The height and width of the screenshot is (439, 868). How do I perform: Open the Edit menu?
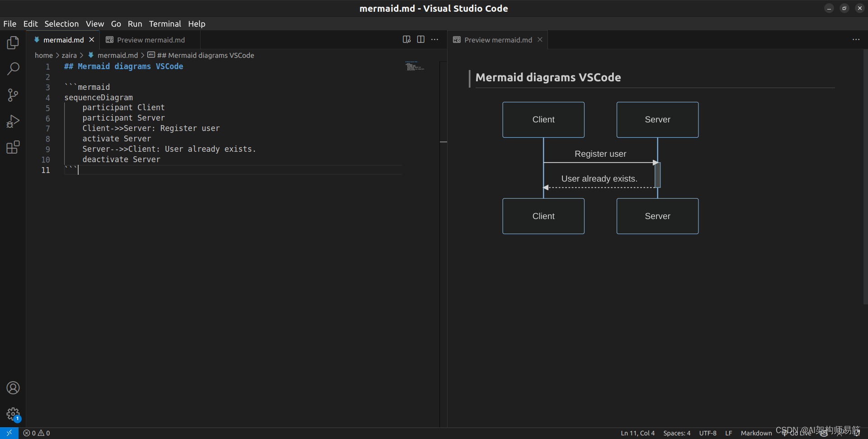pos(30,24)
